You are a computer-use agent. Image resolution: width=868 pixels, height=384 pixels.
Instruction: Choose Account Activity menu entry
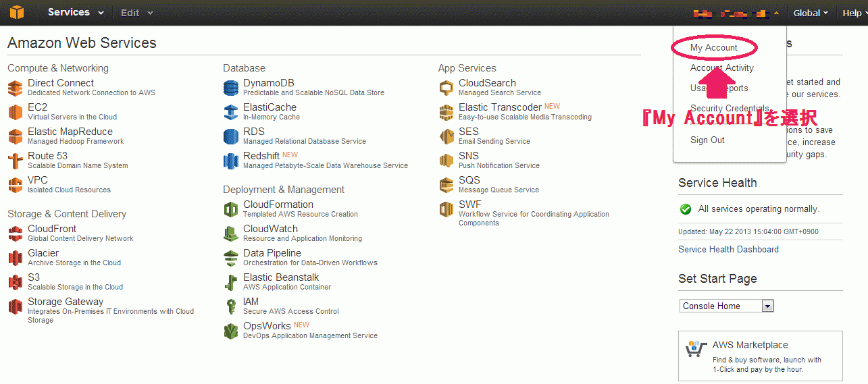(x=722, y=67)
